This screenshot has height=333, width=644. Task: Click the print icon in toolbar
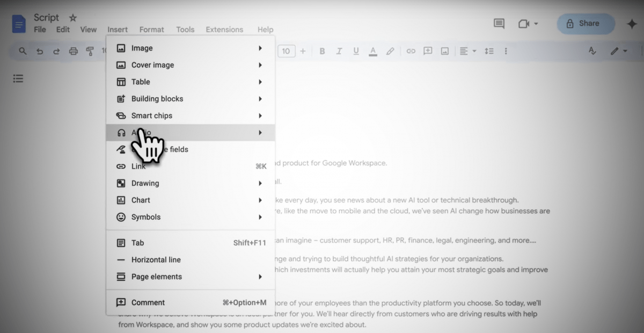[74, 51]
